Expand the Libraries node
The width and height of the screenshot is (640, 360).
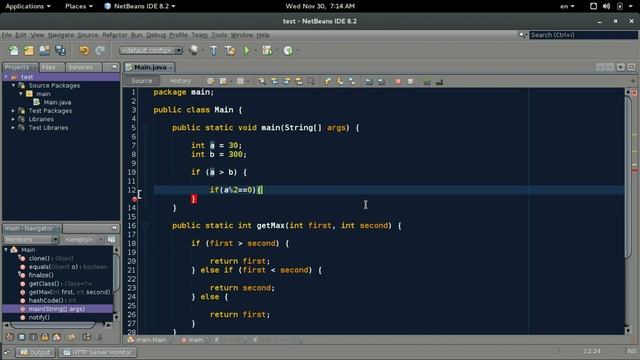pyautogui.click(x=13, y=119)
